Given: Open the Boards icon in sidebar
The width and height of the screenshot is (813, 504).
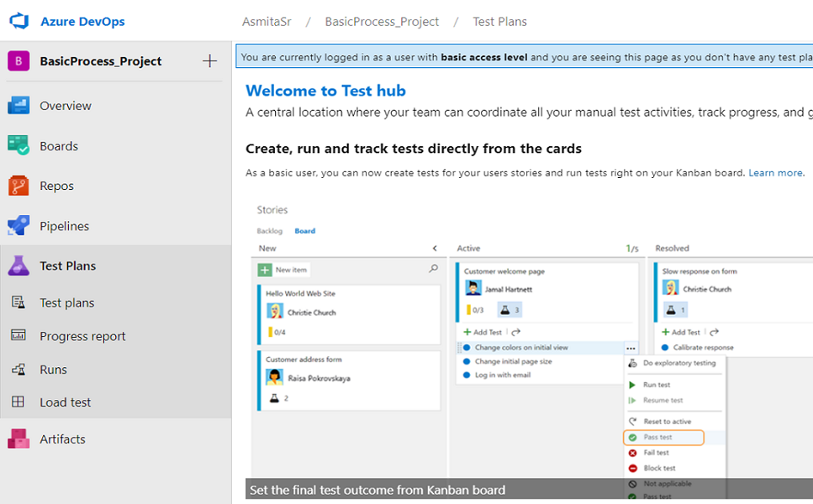Looking at the screenshot, I should click(18, 146).
